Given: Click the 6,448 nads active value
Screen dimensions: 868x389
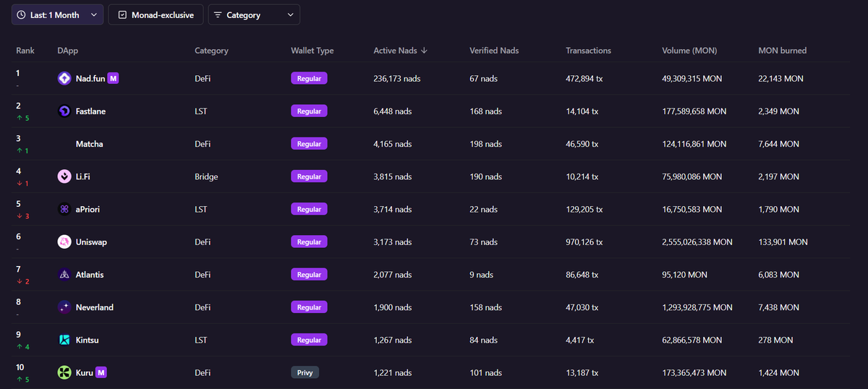Looking at the screenshot, I should point(393,111).
